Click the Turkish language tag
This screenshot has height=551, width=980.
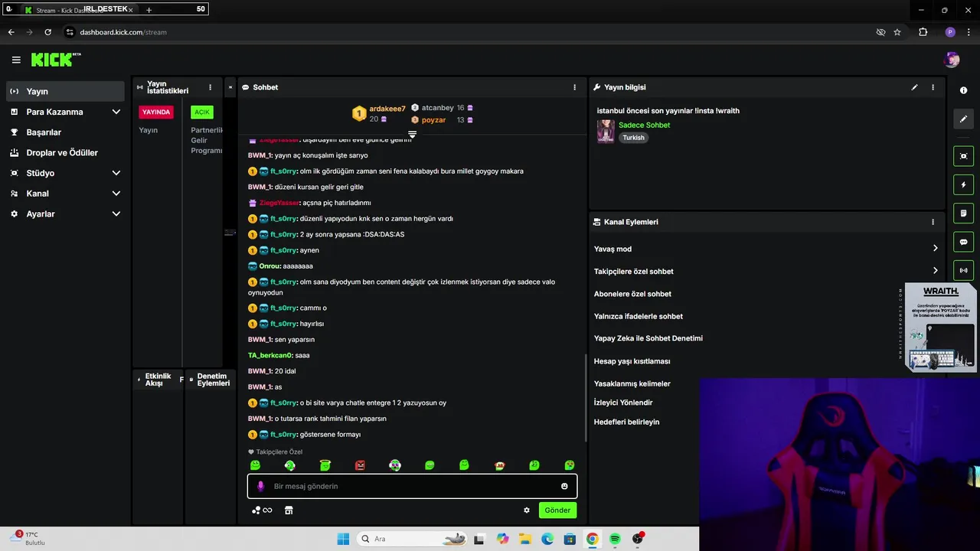[633, 138]
